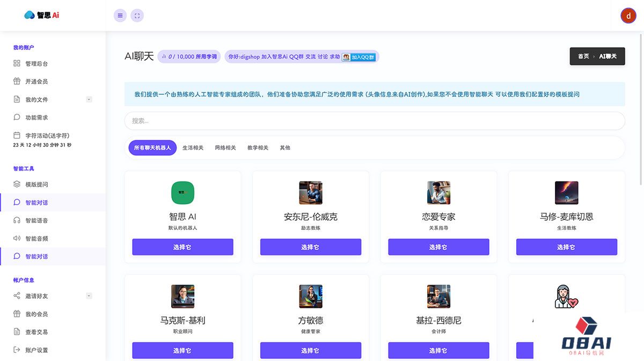Open 模版提问 layers icon
This screenshot has height=361, width=644.
(17, 184)
